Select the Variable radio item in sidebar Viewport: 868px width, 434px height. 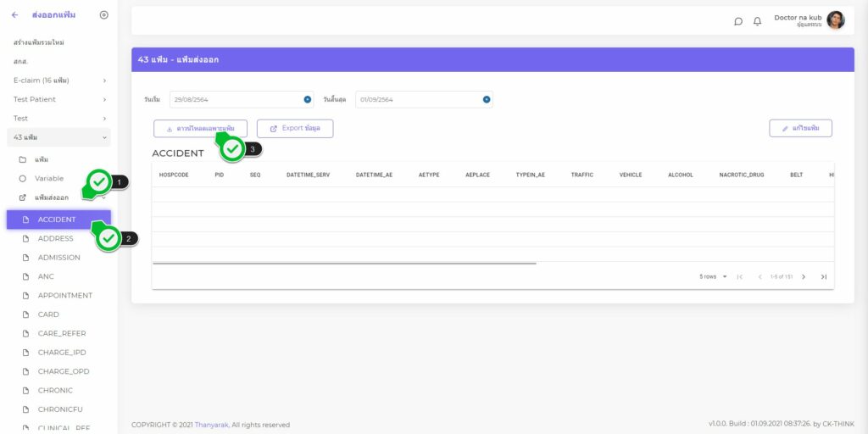point(48,179)
